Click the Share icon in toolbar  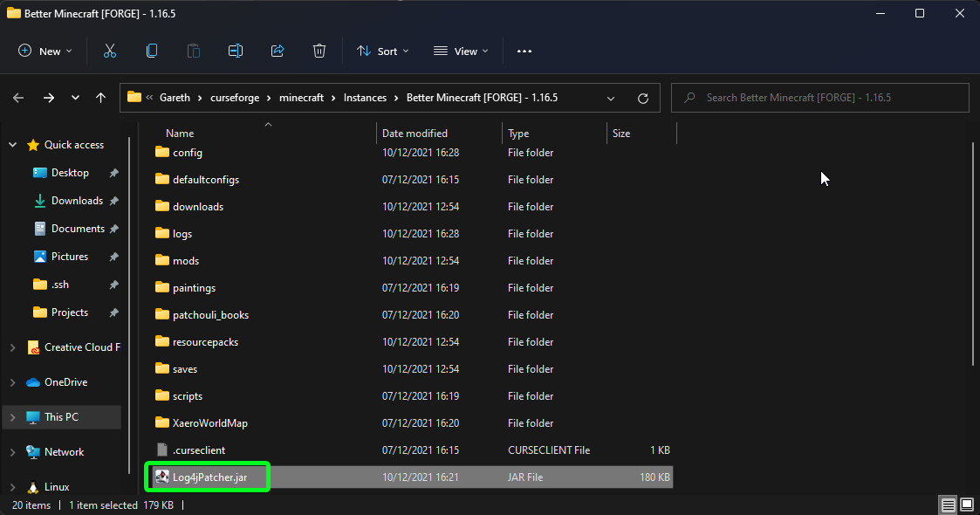tap(278, 51)
